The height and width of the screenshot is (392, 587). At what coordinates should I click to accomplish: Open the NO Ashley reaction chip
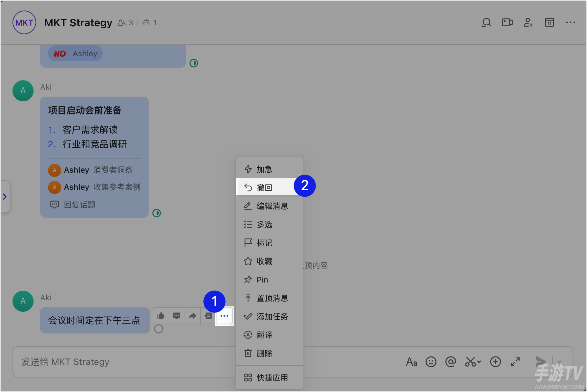75,54
